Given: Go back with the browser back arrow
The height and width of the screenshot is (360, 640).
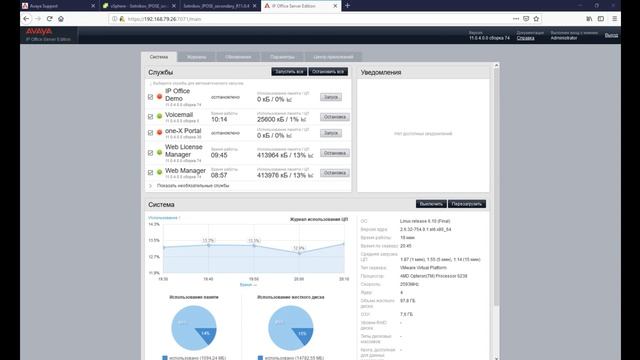Looking at the screenshot, I should (26, 19).
